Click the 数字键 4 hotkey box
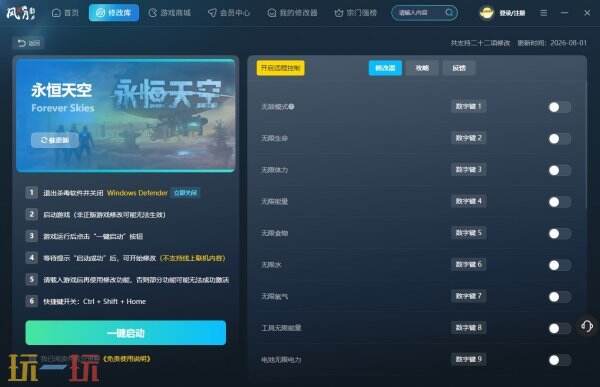The height and width of the screenshot is (387, 600). (x=468, y=201)
